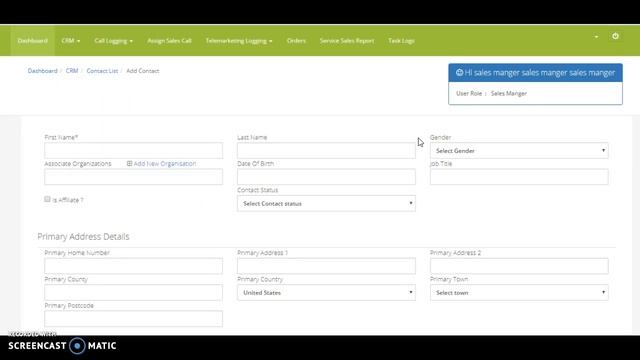Expand the CRM navigation dropdown

point(71,41)
